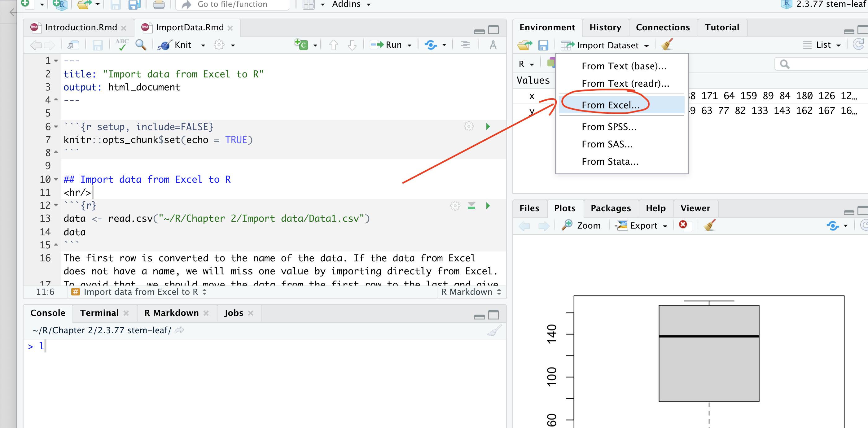Screen dimensions: 868x428
Task: Run all chunks above on line 12
Action: click(x=471, y=205)
